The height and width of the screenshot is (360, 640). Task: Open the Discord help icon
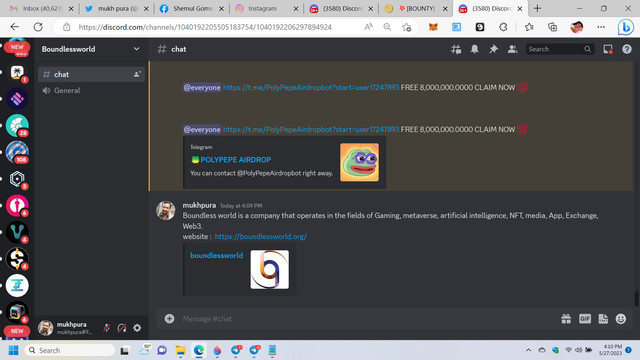tap(627, 49)
